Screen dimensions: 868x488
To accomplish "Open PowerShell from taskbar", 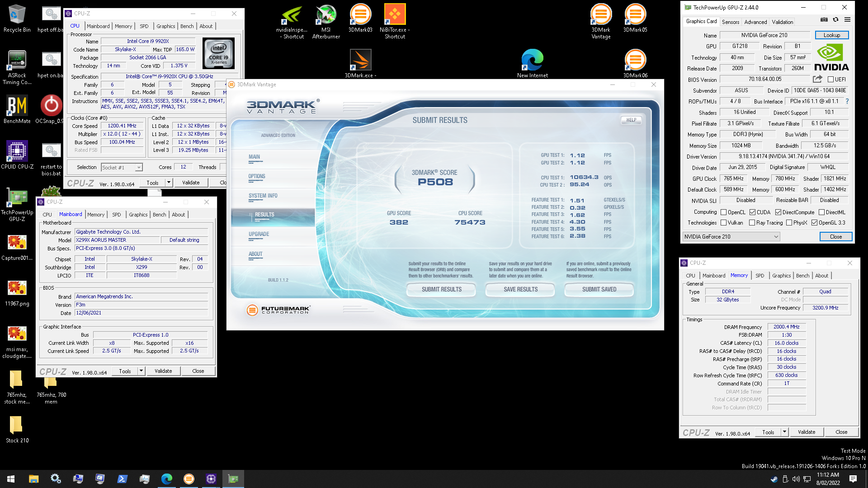I will click(122, 479).
